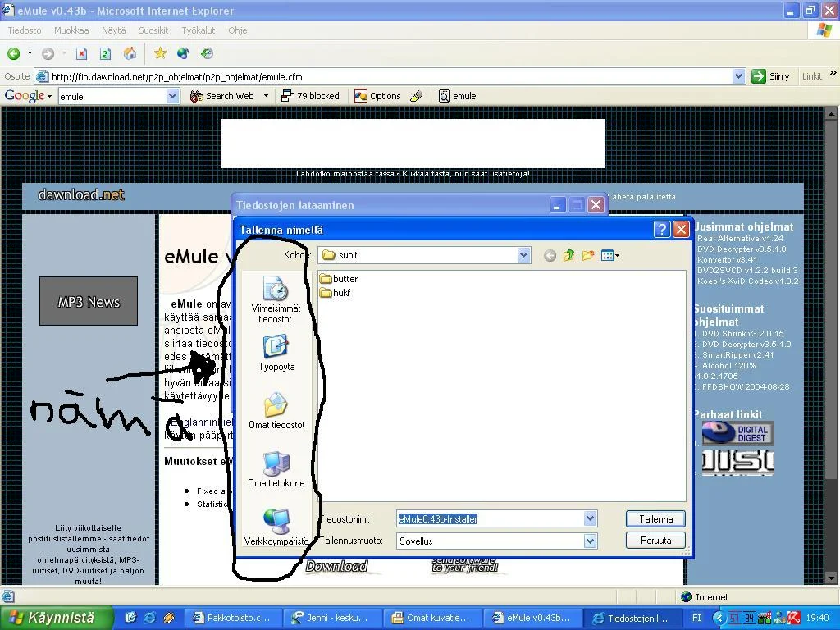
Task: Open the Tiedosto menu
Action: (25, 30)
